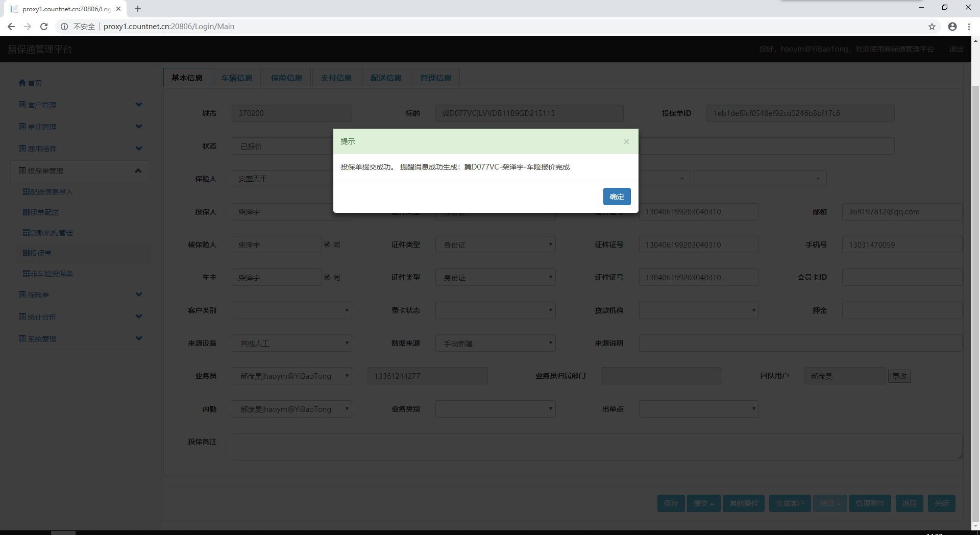The image size is (980, 535).
Task: Open 保单配送 in the sidebar
Action: 41,212
